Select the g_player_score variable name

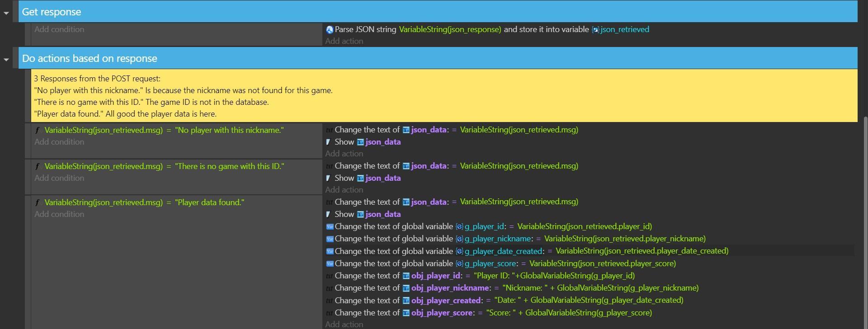tap(490, 263)
